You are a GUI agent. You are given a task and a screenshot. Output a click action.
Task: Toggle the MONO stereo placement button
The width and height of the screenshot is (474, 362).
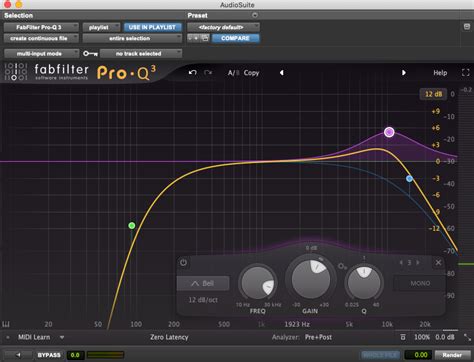pyautogui.click(x=420, y=283)
